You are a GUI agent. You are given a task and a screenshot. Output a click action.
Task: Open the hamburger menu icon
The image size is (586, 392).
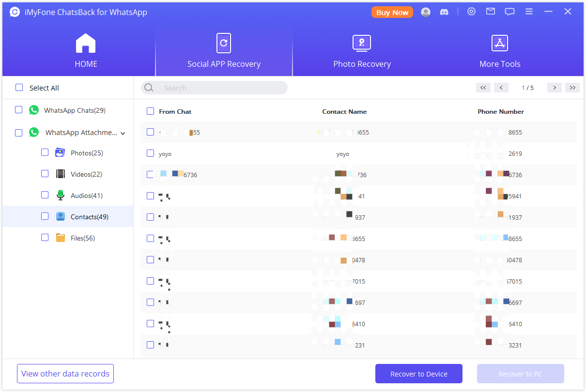(529, 12)
